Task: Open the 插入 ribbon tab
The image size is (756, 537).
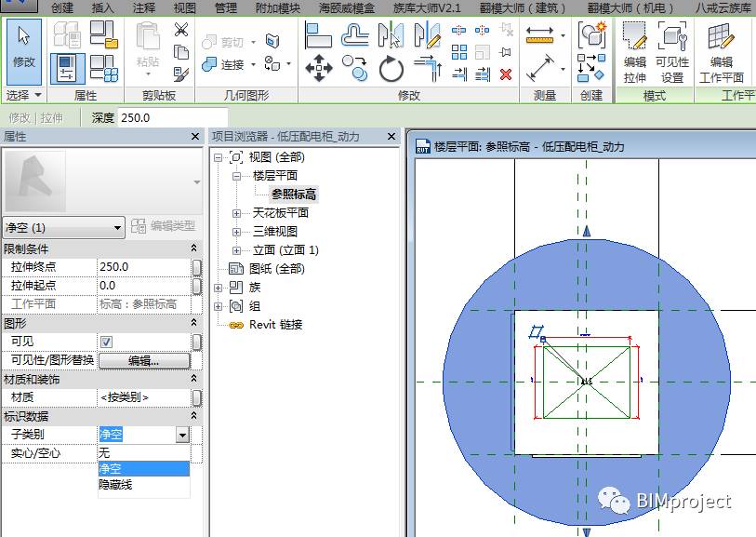Action: click(x=103, y=7)
